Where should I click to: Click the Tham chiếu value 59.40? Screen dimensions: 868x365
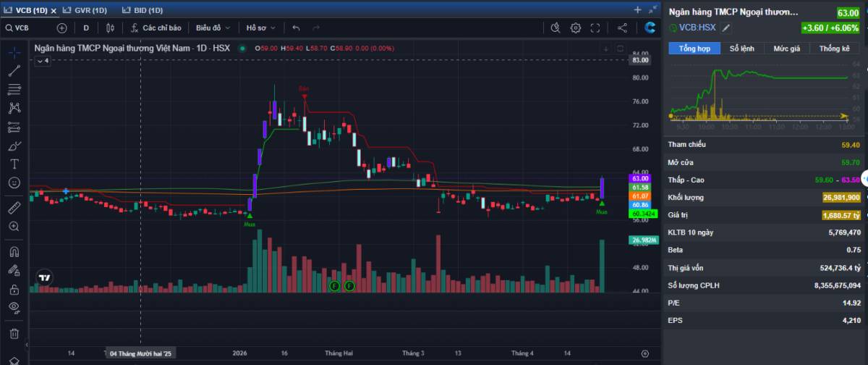(x=851, y=145)
